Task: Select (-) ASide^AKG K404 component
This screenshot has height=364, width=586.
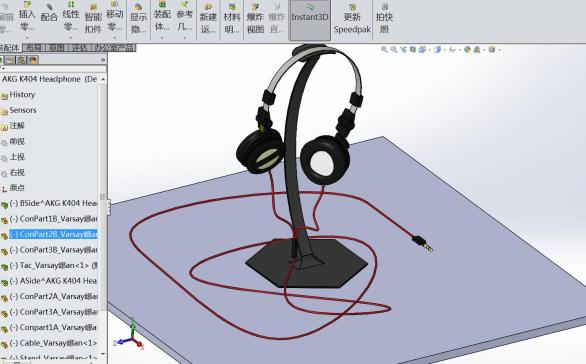Action: pos(53,281)
